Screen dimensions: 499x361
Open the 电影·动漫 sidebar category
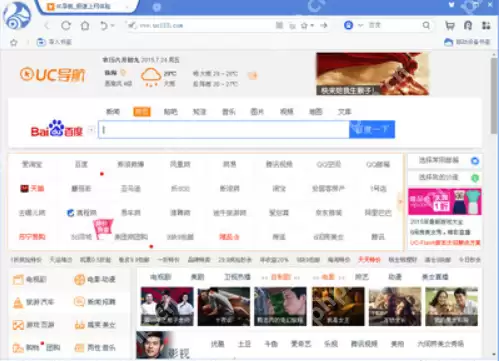pos(95,279)
